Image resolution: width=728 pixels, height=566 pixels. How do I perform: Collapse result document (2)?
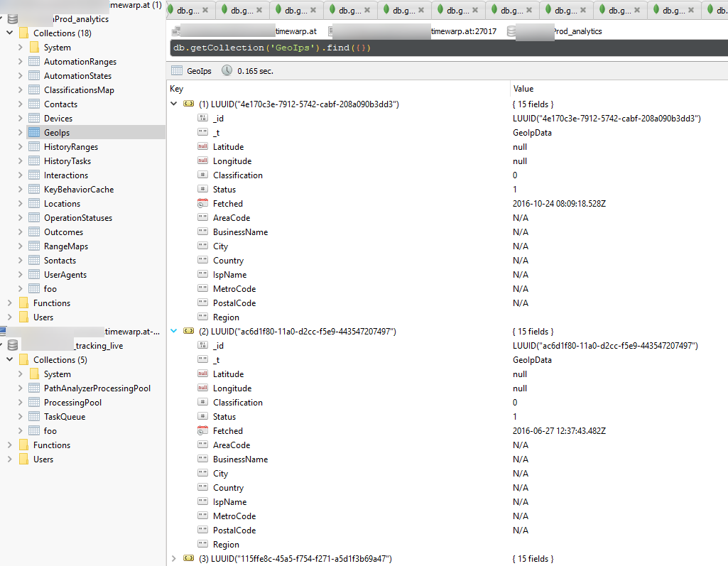click(x=173, y=331)
